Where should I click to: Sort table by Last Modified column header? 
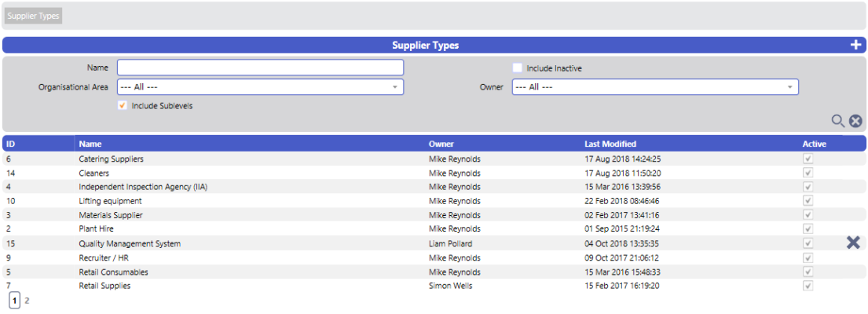click(x=610, y=144)
